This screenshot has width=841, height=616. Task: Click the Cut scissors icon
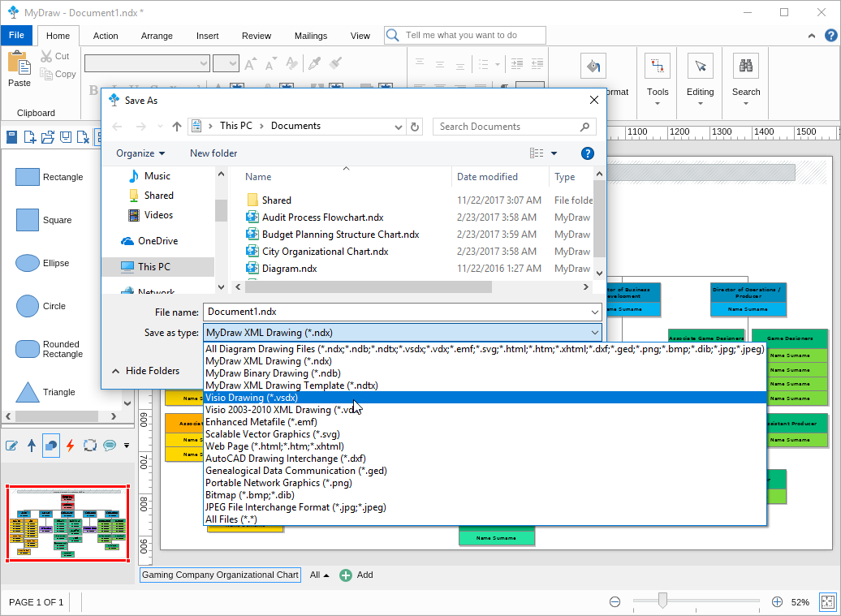46,56
